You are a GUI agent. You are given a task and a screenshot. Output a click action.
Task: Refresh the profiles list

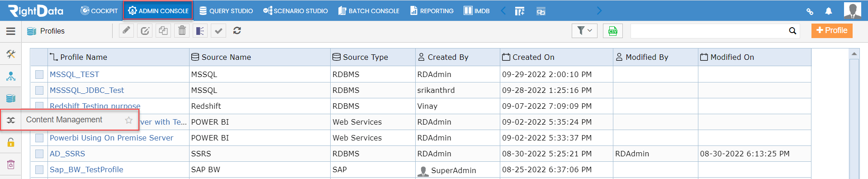tap(237, 31)
